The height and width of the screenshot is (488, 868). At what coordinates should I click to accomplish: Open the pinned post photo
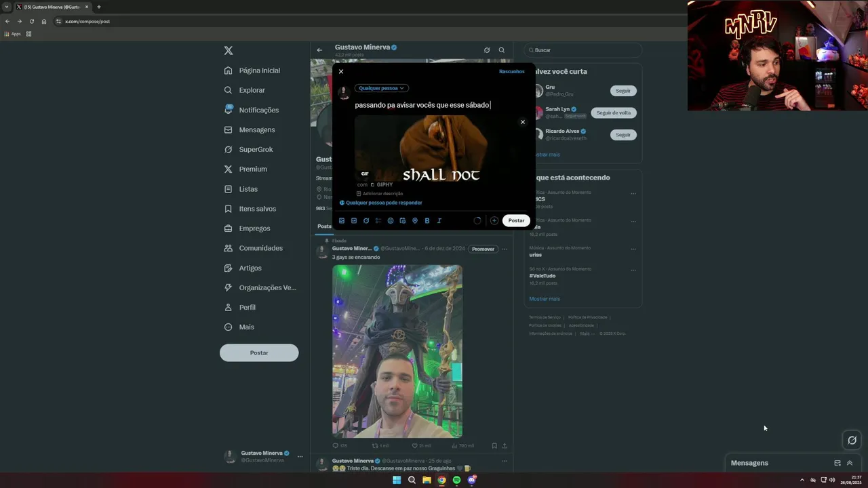[x=397, y=351]
